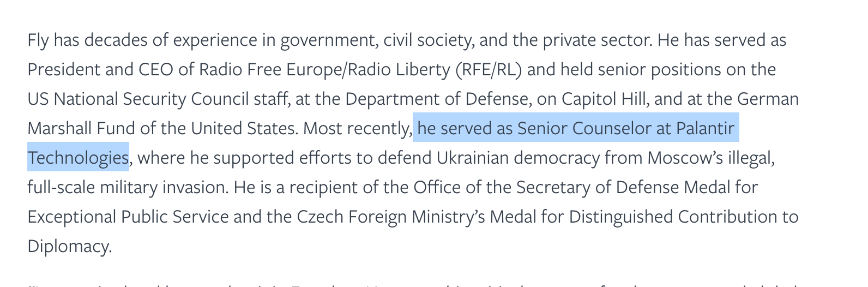Click the final word "Diplomacy."

pyautogui.click(x=69, y=247)
